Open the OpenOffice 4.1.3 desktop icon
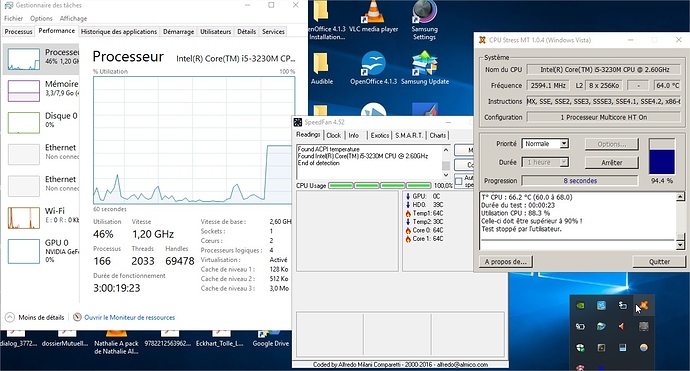 point(373,68)
